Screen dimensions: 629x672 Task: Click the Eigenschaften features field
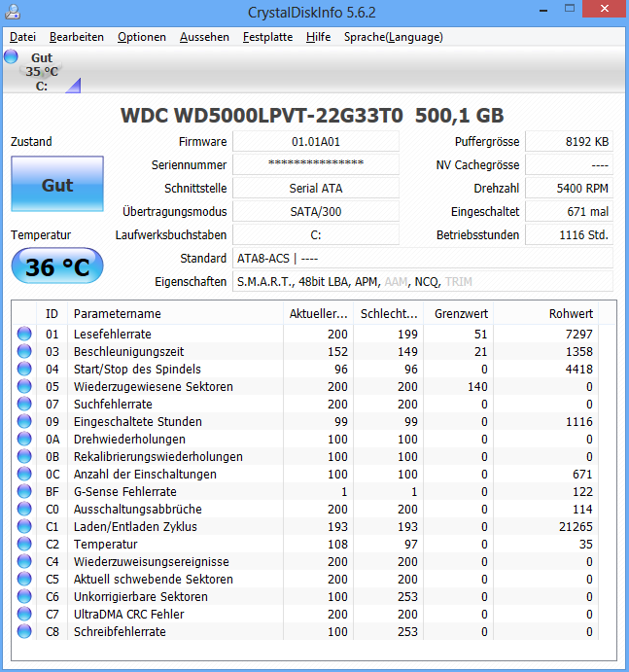pyautogui.click(x=423, y=282)
